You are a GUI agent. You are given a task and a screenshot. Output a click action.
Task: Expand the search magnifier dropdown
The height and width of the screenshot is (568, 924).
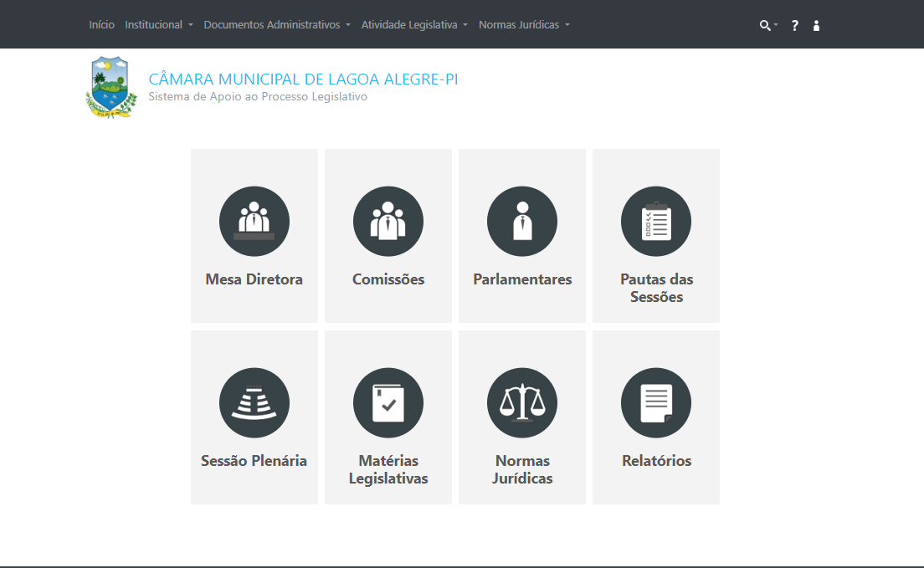click(767, 26)
